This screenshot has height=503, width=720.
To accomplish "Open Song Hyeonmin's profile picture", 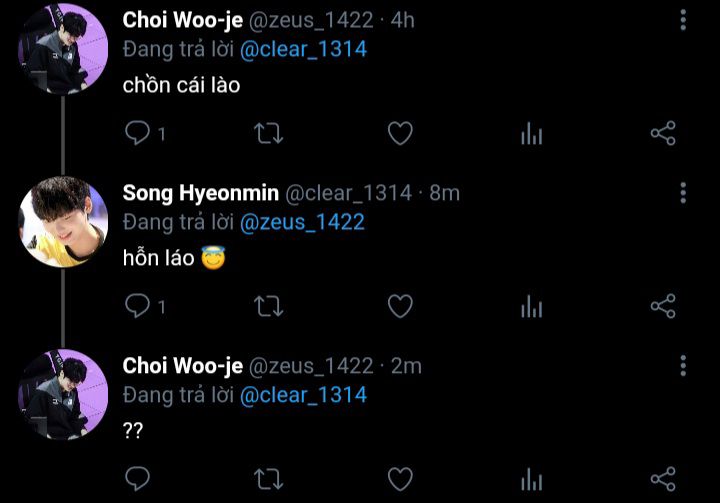I will (x=63, y=222).
